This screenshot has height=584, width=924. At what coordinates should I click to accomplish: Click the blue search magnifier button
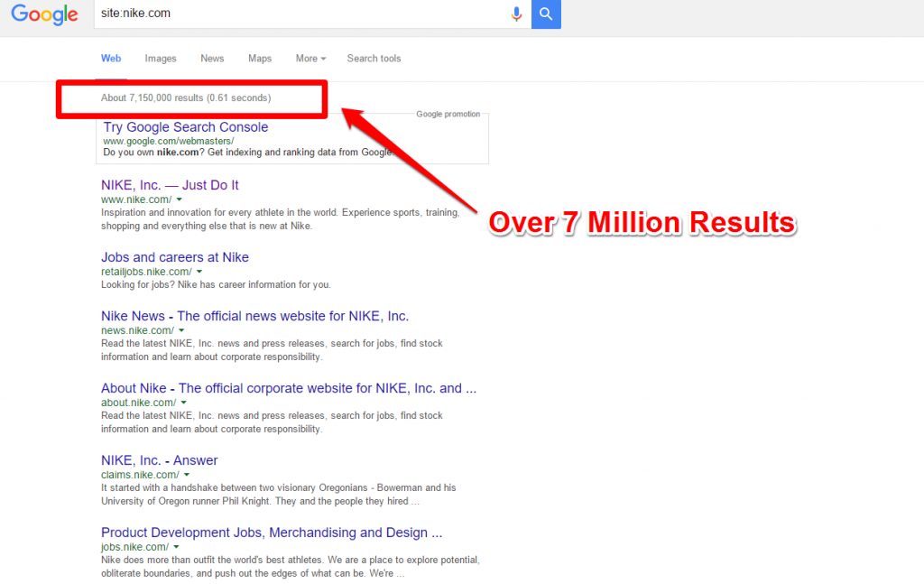click(x=546, y=14)
